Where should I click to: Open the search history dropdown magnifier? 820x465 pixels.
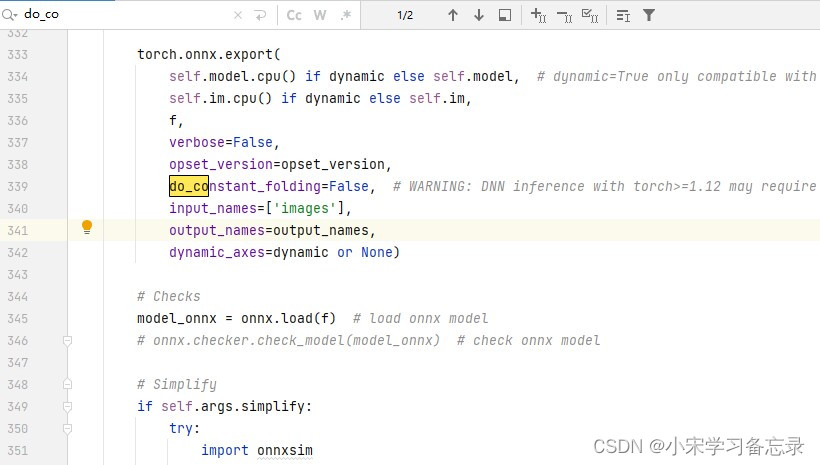[x=9, y=15]
